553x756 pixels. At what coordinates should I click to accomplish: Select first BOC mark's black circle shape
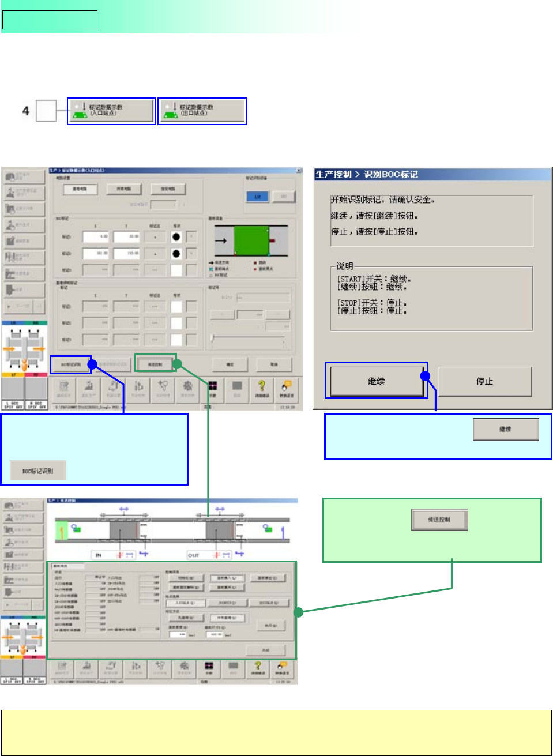pyautogui.click(x=176, y=237)
